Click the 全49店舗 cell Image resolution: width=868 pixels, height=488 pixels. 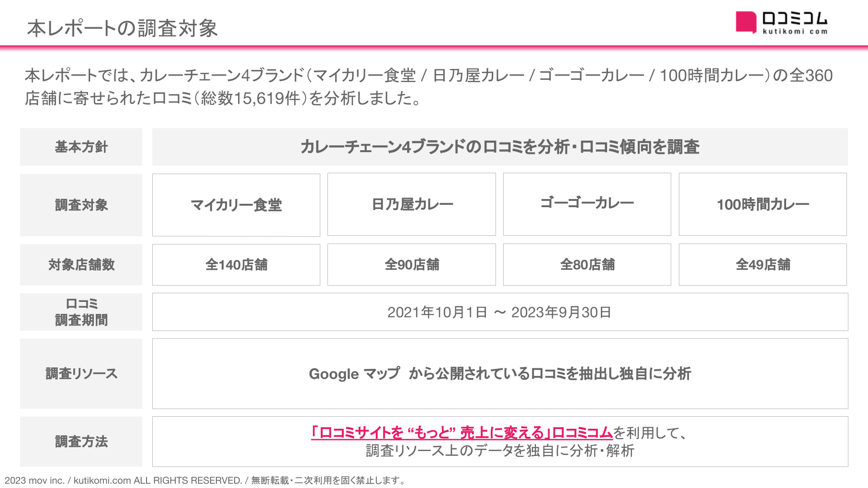tap(763, 265)
